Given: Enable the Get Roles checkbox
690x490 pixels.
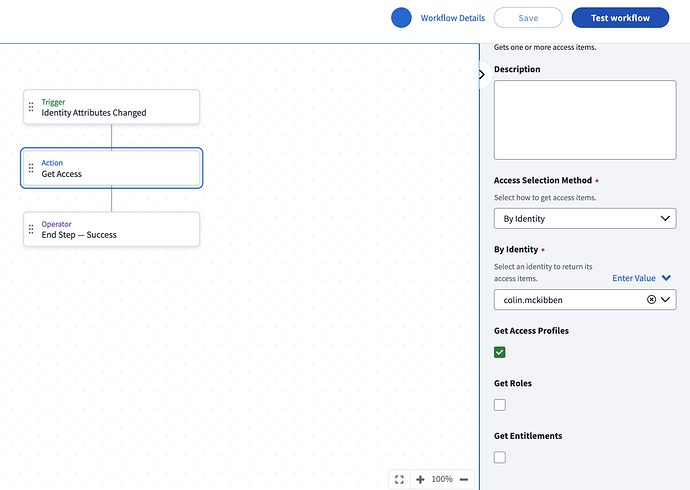Looking at the screenshot, I should pos(499,405).
